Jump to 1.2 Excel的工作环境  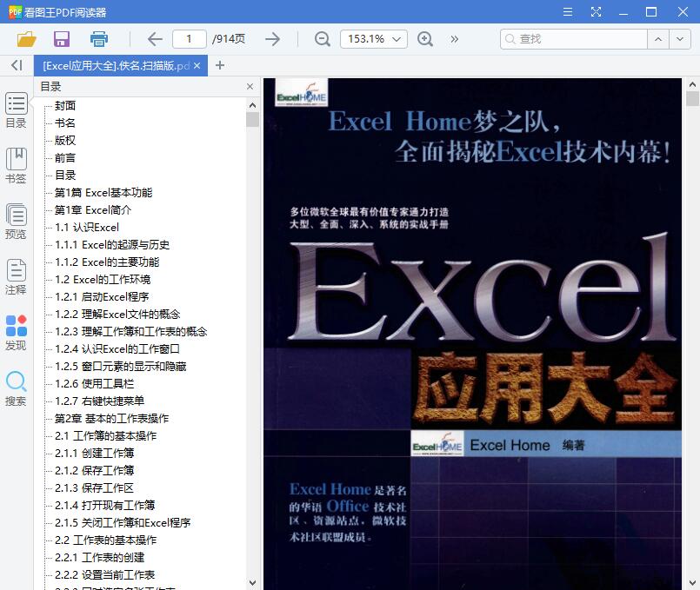click(x=103, y=280)
